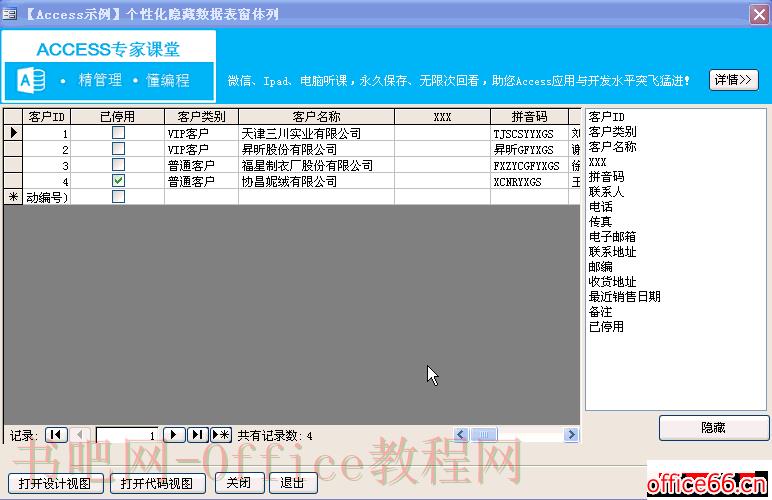
Task: Close the window with the X button
Action: tap(760, 14)
